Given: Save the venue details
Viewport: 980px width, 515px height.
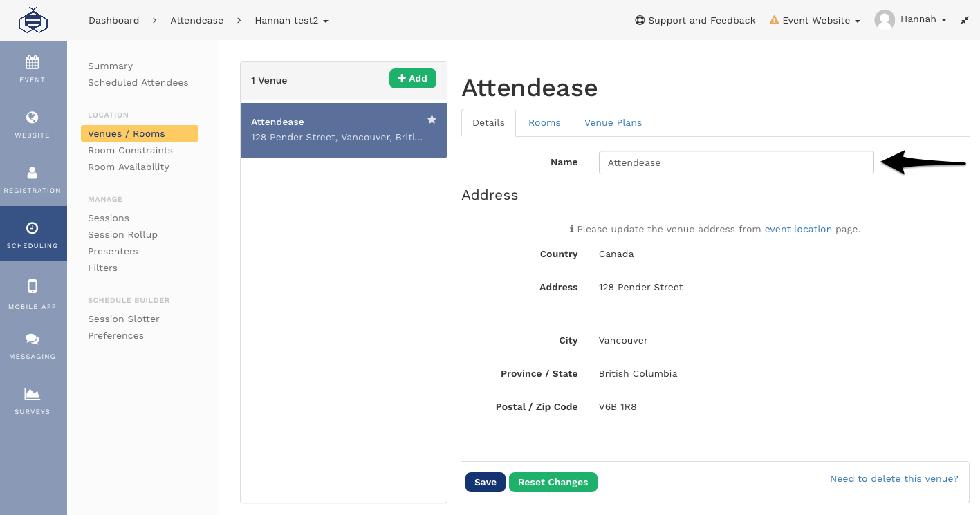Looking at the screenshot, I should (x=486, y=482).
